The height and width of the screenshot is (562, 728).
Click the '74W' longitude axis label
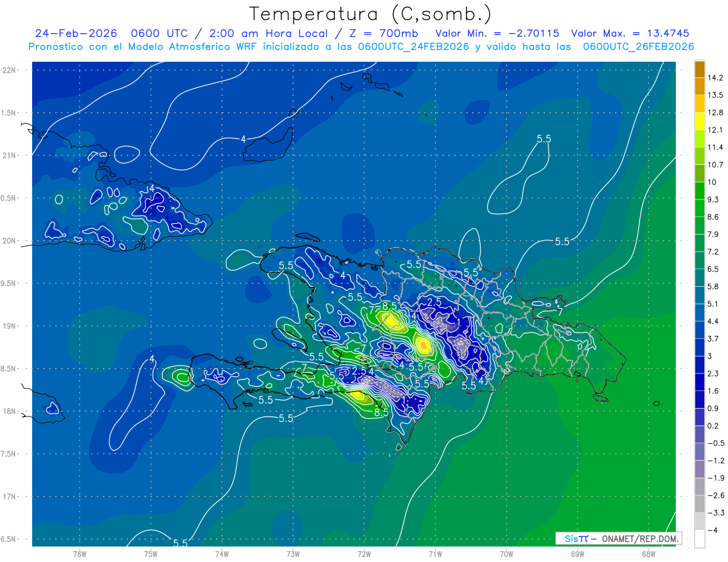(222, 554)
